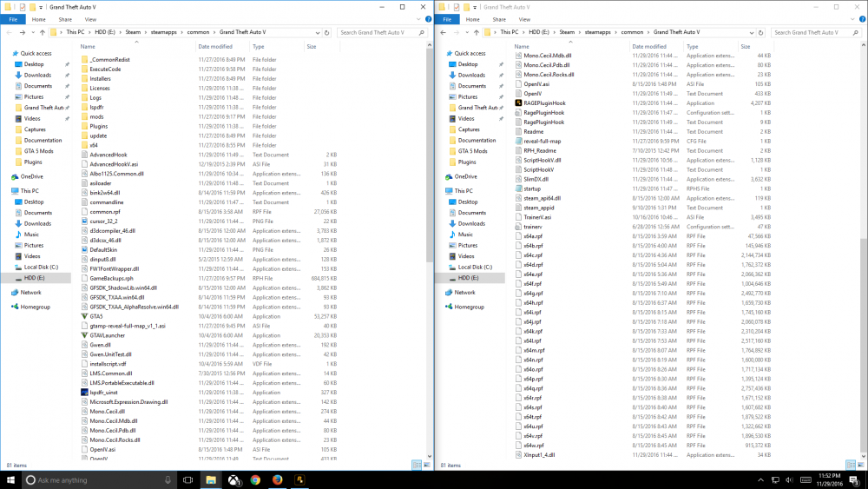
Task: Select cursor_32_2 PNG file icon
Action: click(x=85, y=221)
